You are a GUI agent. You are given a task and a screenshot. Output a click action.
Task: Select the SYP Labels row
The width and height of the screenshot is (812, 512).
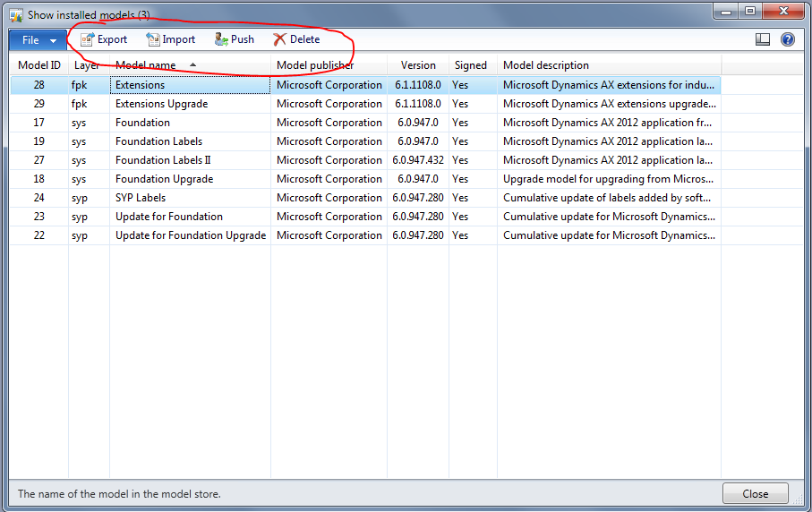click(x=365, y=198)
